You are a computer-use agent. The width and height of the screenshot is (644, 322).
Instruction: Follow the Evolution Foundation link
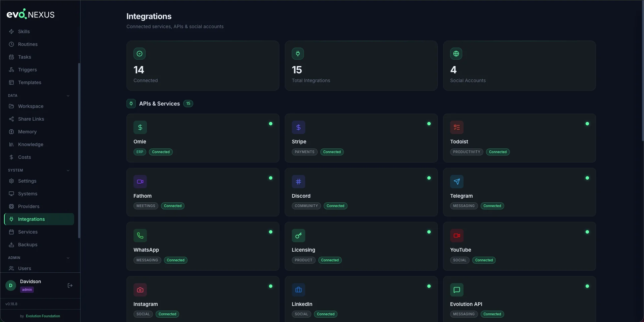(x=43, y=316)
